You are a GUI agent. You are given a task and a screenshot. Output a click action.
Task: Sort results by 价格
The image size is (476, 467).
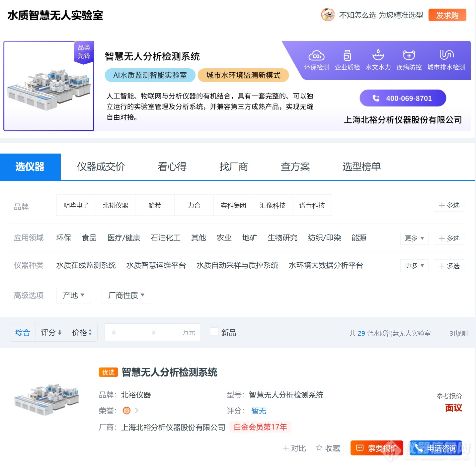[x=82, y=332]
